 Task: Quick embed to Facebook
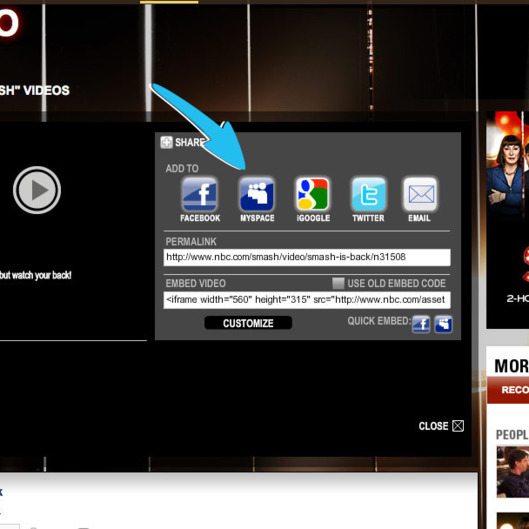point(421,325)
